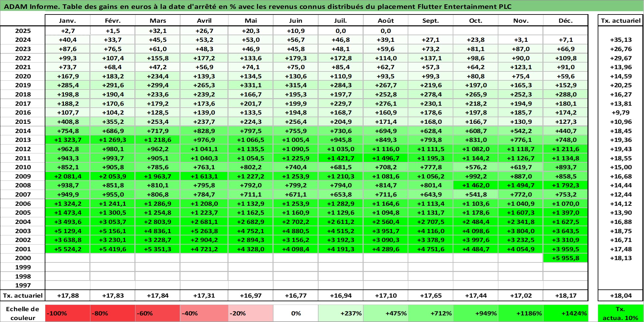Select January actuarial rate +17,88

(x=67, y=296)
